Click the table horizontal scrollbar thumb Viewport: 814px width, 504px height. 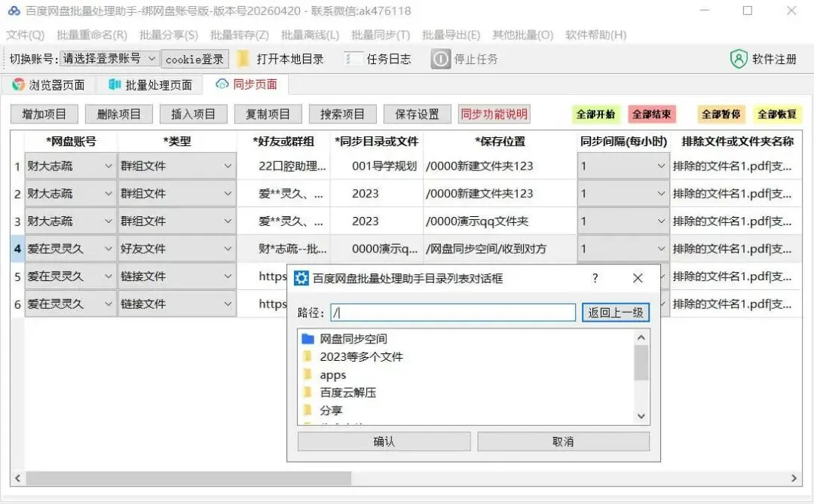tap(188, 478)
